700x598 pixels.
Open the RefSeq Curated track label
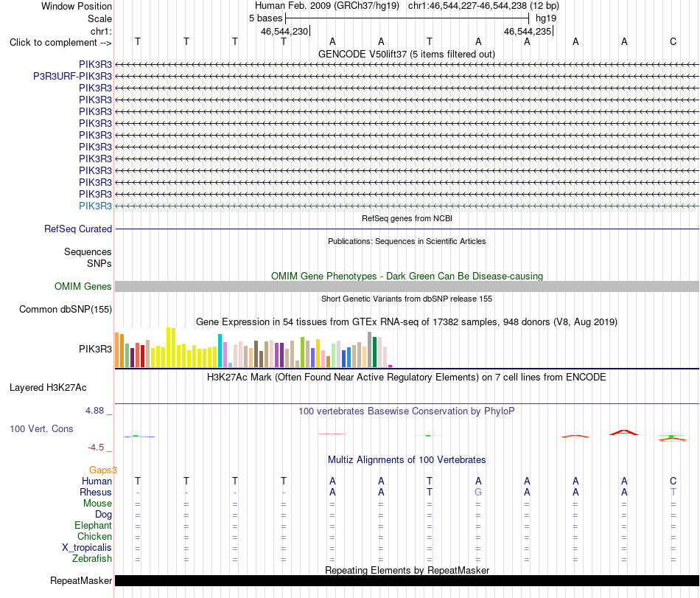click(x=78, y=229)
